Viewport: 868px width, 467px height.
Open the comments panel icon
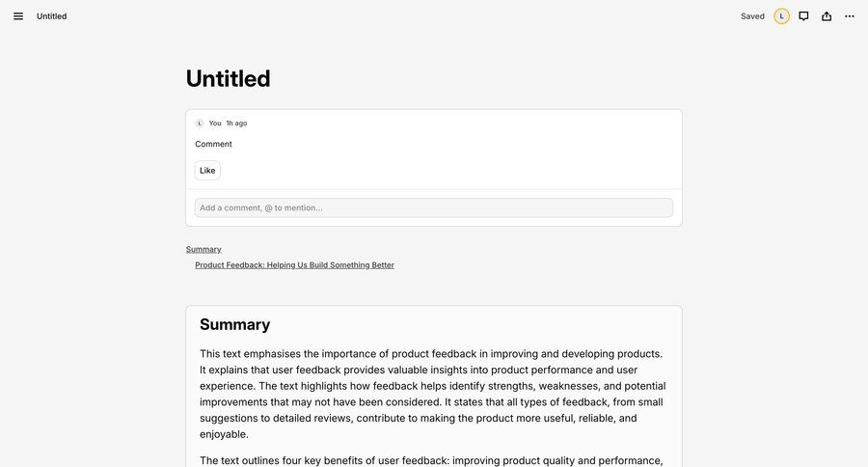pos(803,16)
